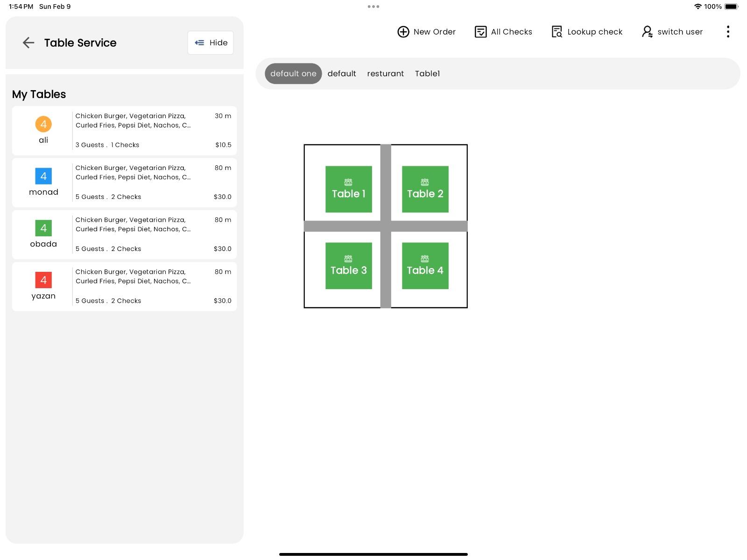
Task: Open Table 3's green tile
Action: tap(348, 265)
